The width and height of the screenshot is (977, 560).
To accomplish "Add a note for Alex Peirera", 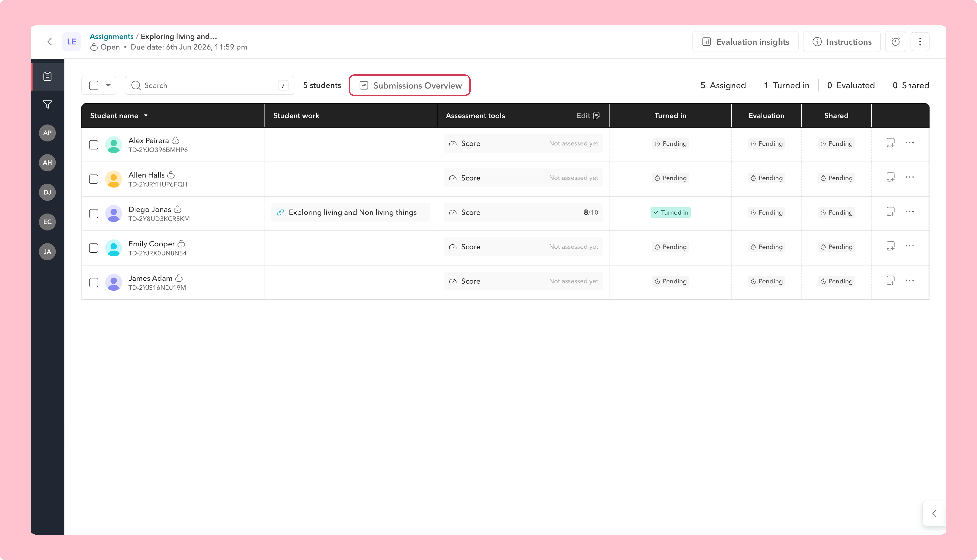I will click(x=890, y=143).
